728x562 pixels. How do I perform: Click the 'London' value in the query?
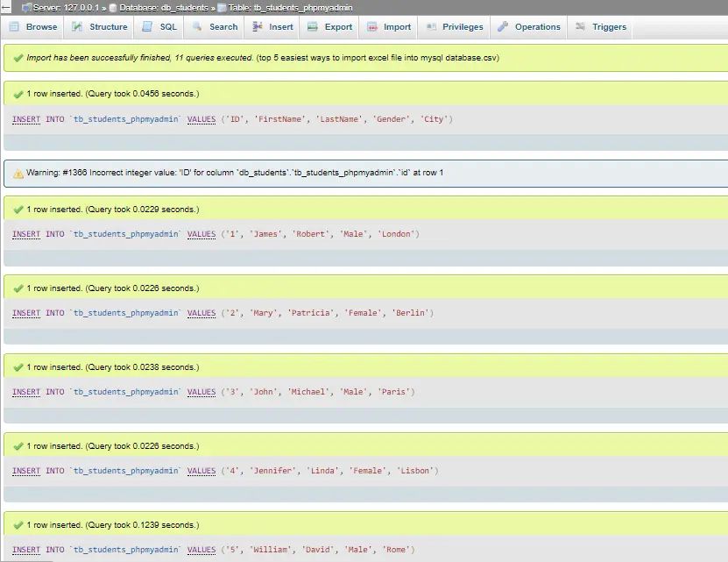click(x=396, y=234)
